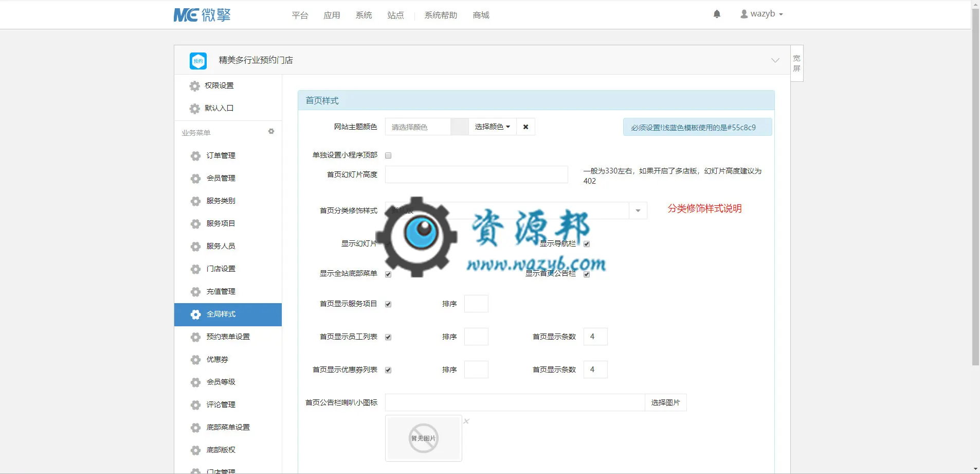Collapse the 精美多行业预约门店 panel chevron

(x=775, y=60)
